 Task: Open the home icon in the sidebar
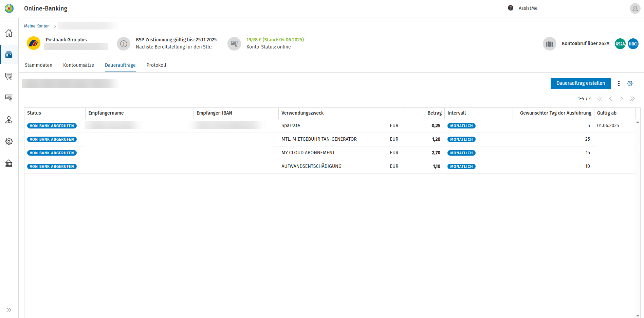(x=9, y=33)
